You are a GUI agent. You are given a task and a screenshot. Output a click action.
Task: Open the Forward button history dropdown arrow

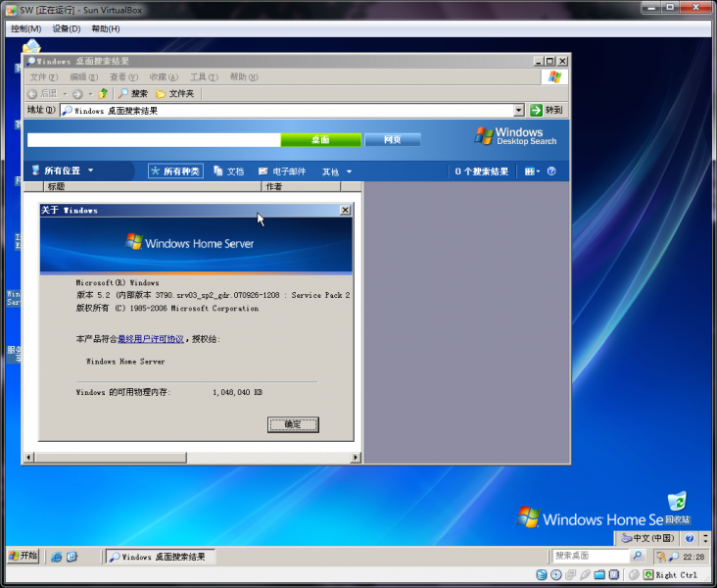[90, 94]
